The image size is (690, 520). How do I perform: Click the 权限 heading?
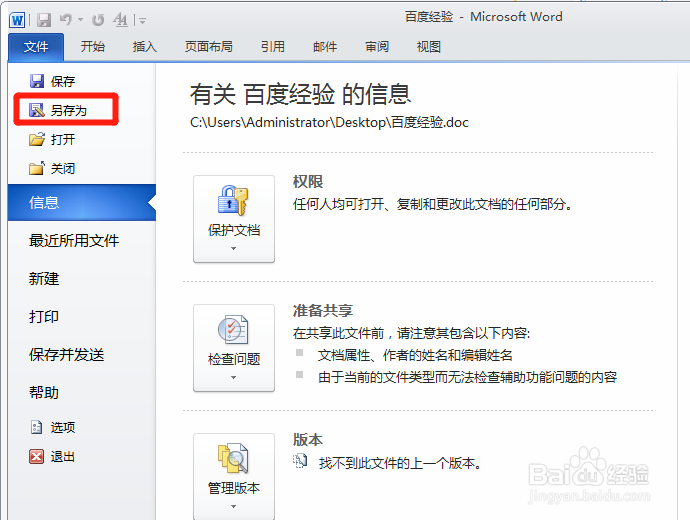point(308,181)
